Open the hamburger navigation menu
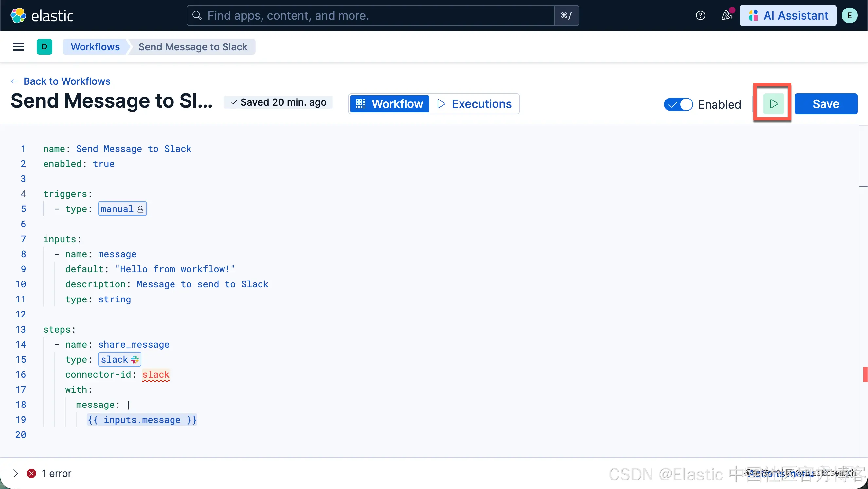The image size is (868, 489). coord(18,47)
